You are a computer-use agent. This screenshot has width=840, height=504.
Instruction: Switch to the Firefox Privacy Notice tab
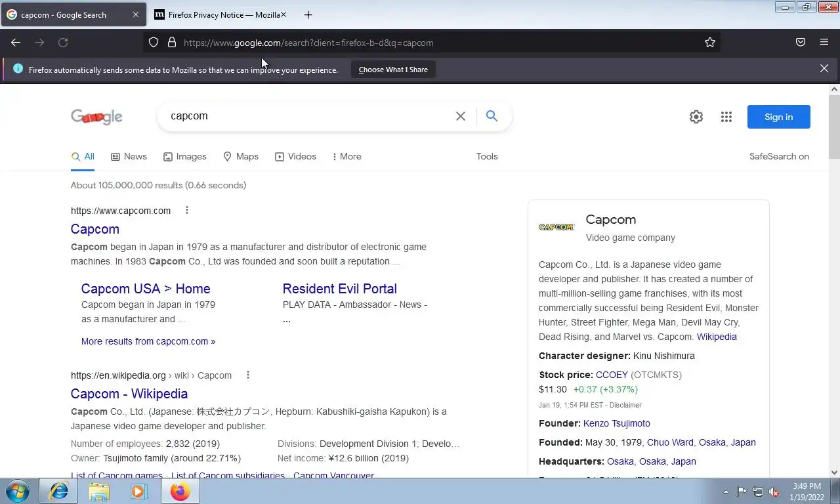(220, 14)
